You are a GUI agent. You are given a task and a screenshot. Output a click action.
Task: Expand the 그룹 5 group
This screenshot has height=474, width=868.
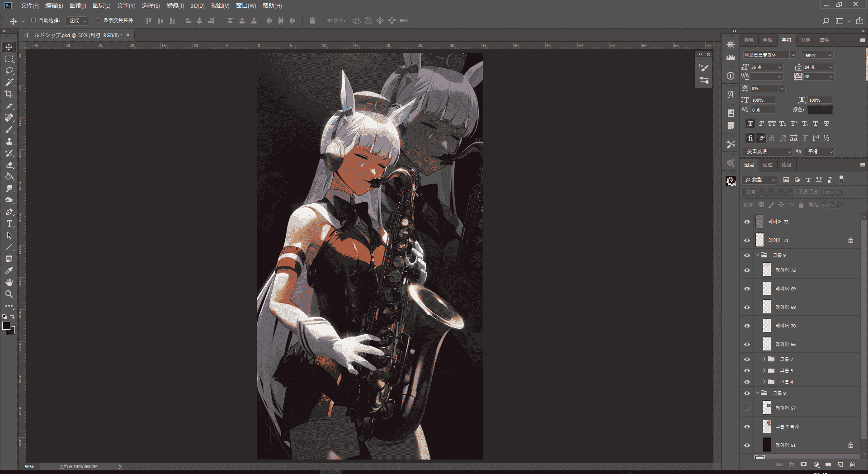[x=764, y=370]
